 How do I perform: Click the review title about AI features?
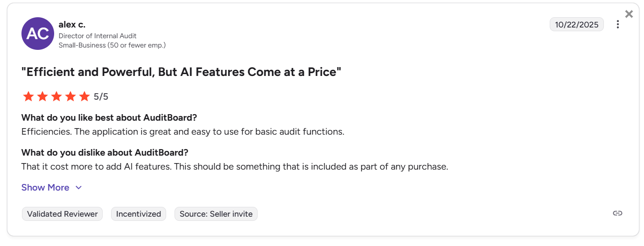pyautogui.click(x=181, y=72)
